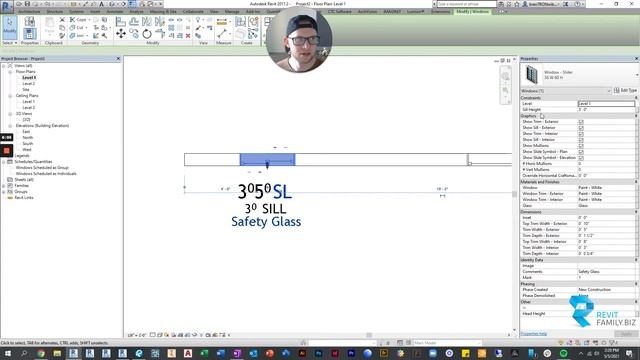The height and width of the screenshot is (360, 640).
Task: Open the navigation wheel in the drawing area
Action: pyautogui.click(x=505, y=76)
